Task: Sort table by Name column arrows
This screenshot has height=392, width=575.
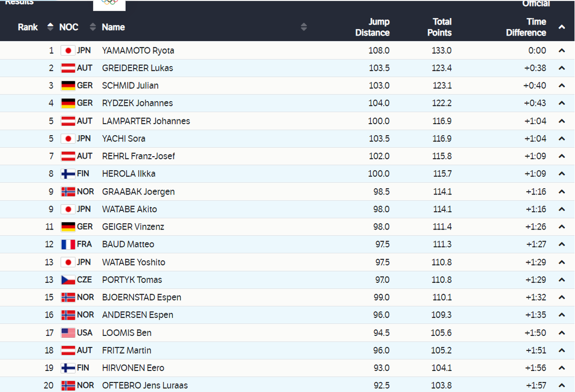Action: pos(304,27)
